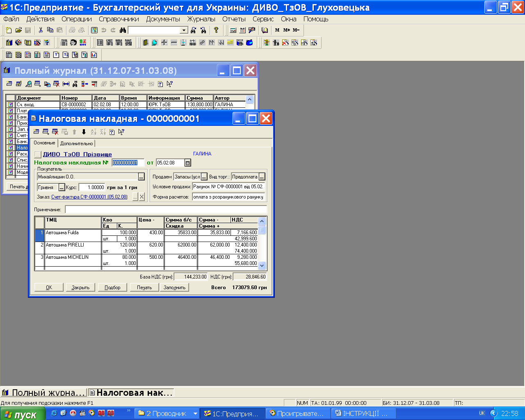Click the small button left of ДИВО ТзОВ Прізвище
This screenshot has width=525, height=420.
pos(38,154)
